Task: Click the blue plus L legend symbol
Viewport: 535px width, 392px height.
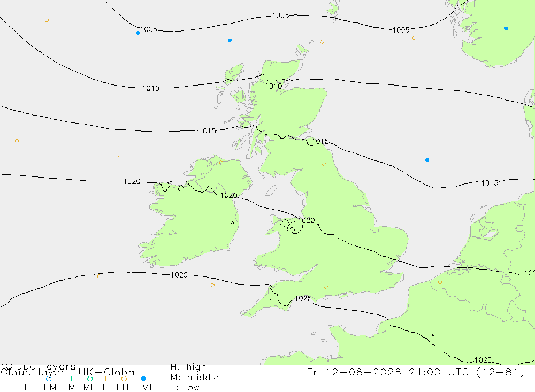Action: point(27,379)
